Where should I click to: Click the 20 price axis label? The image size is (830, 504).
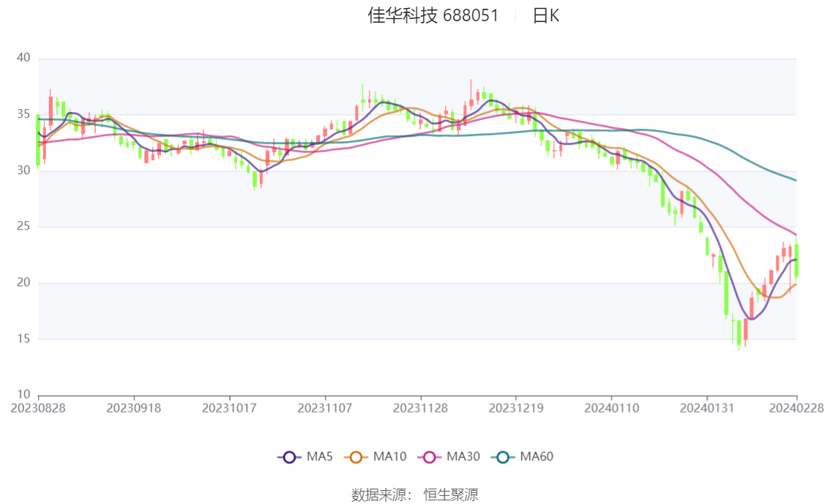coord(23,282)
